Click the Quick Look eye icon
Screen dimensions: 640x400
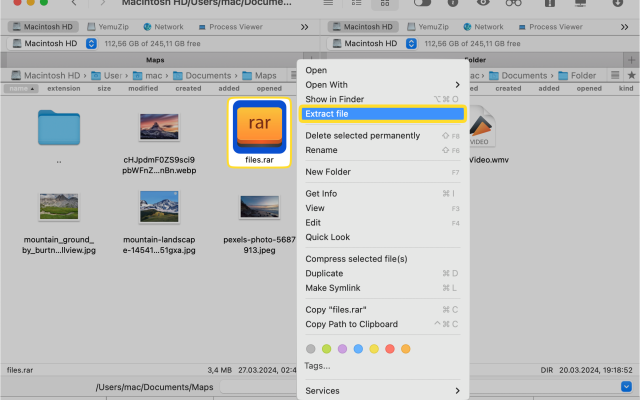[x=484, y=3]
